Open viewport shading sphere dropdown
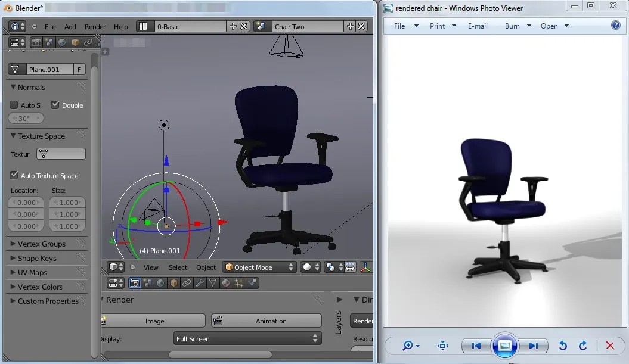 311,267
